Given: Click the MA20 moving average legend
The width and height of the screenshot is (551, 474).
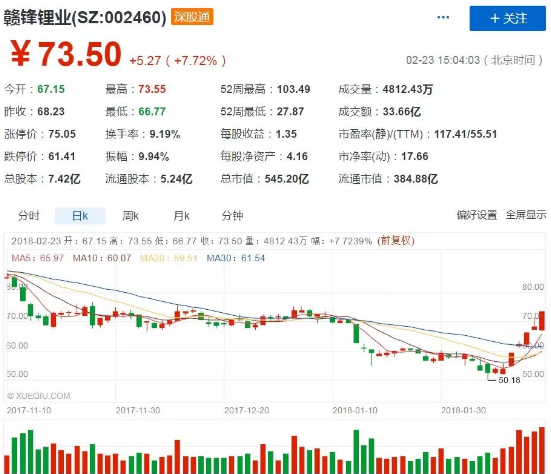Looking at the screenshot, I should tap(169, 258).
